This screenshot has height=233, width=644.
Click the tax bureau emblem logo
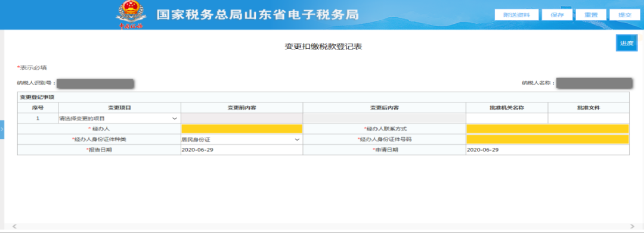pos(131,14)
